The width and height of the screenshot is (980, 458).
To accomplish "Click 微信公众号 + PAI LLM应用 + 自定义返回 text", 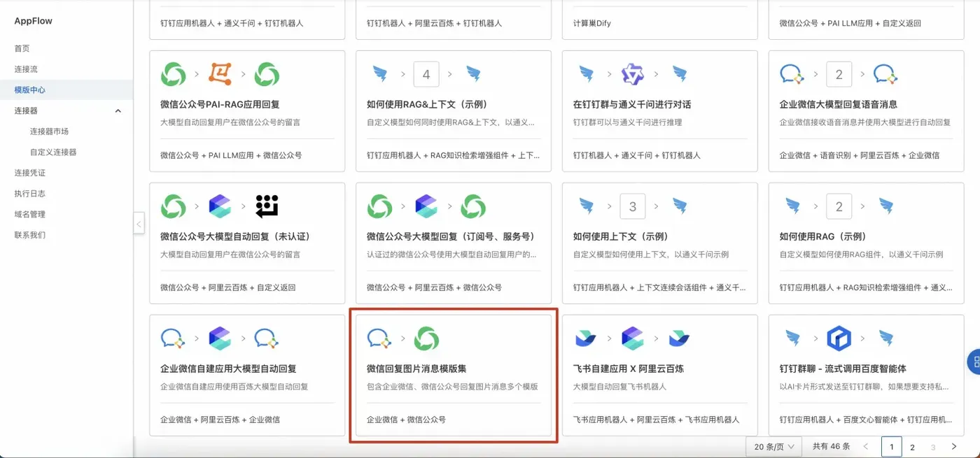I will 850,23.
